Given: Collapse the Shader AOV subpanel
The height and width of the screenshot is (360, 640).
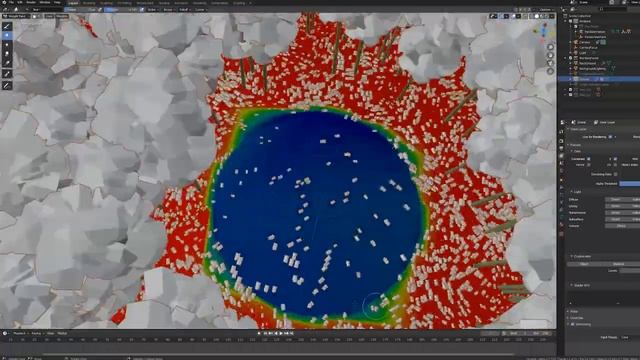Looking at the screenshot, I should (x=572, y=285).
